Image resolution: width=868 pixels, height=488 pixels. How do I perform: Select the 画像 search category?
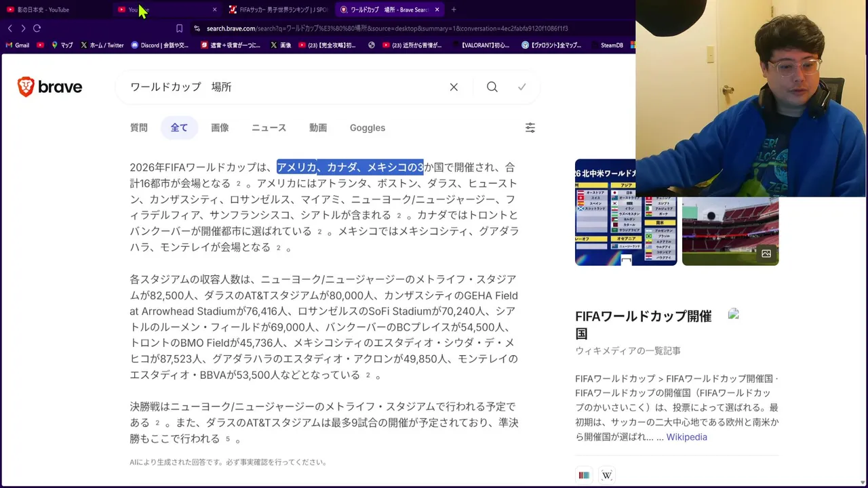click(220, 127)
